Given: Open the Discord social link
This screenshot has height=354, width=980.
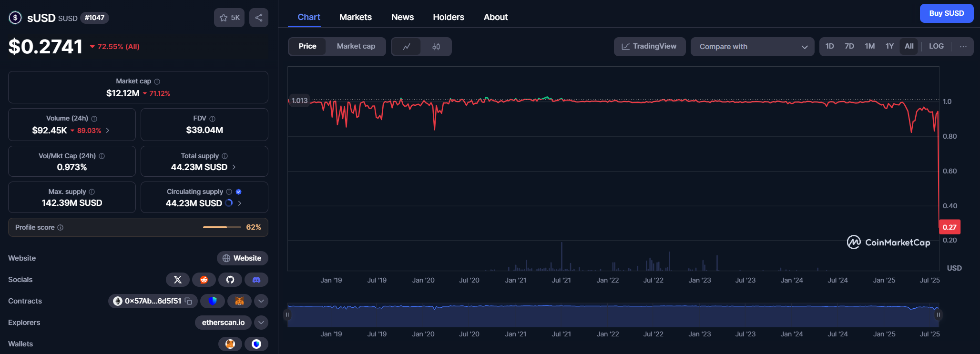Looking at the screenshot, I should pos(256,280).
